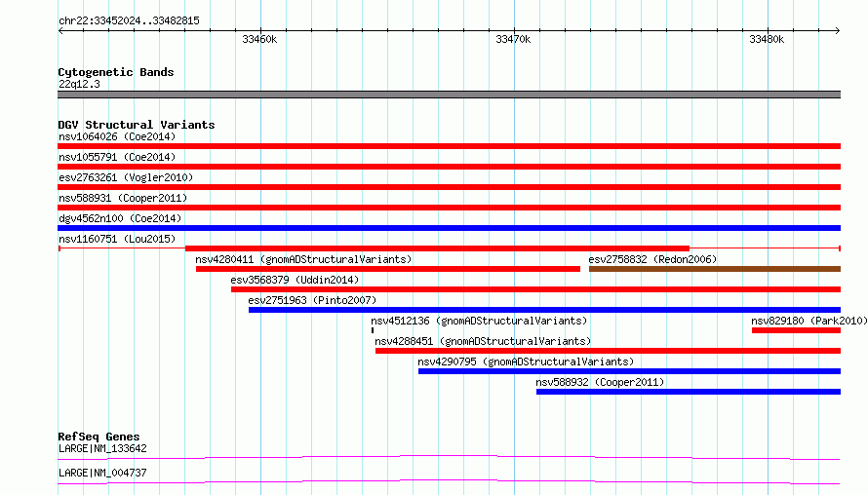868x495 pixels.
Task: Click the 33480k ruler label
Action: pos(767,39)
